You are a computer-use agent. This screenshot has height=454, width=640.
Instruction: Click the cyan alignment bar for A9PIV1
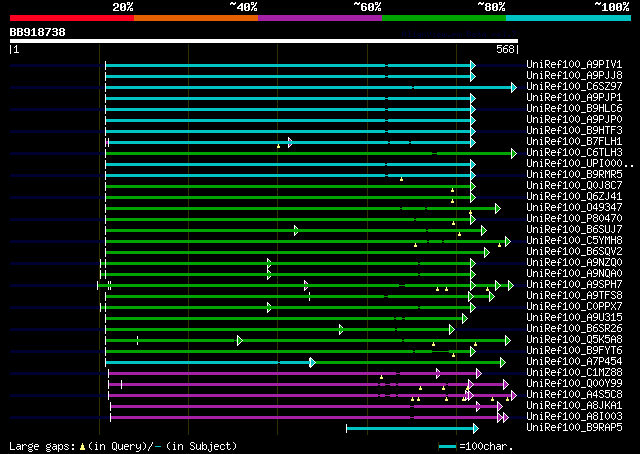pos(288,65)
